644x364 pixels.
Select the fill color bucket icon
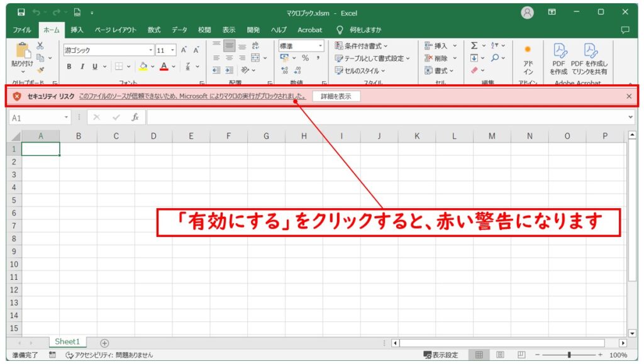pos(143,67)
